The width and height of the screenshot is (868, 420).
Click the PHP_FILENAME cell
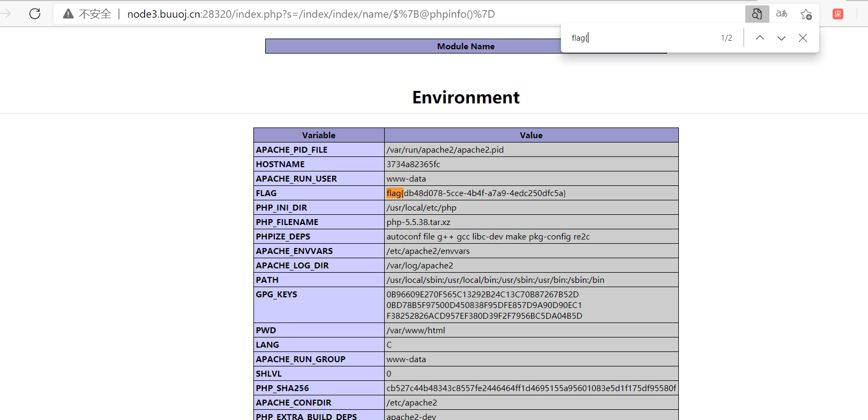[319, 222]
